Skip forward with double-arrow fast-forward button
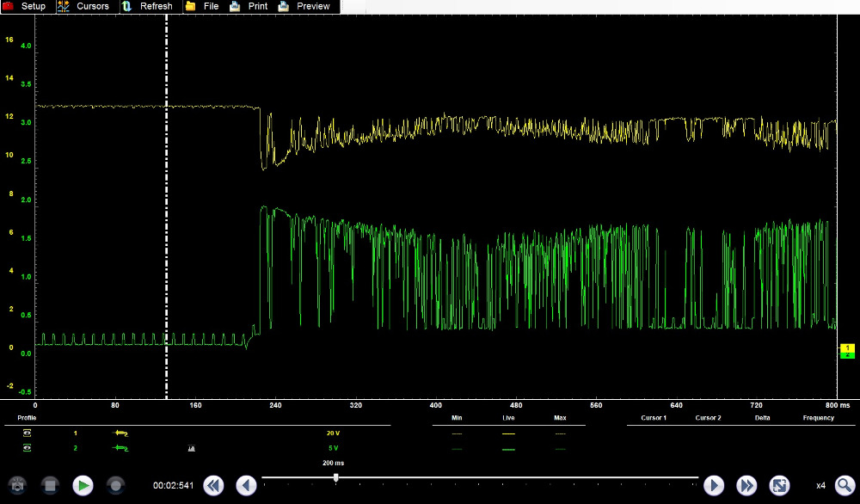This screenshot has width=860, height=504. 746,485
